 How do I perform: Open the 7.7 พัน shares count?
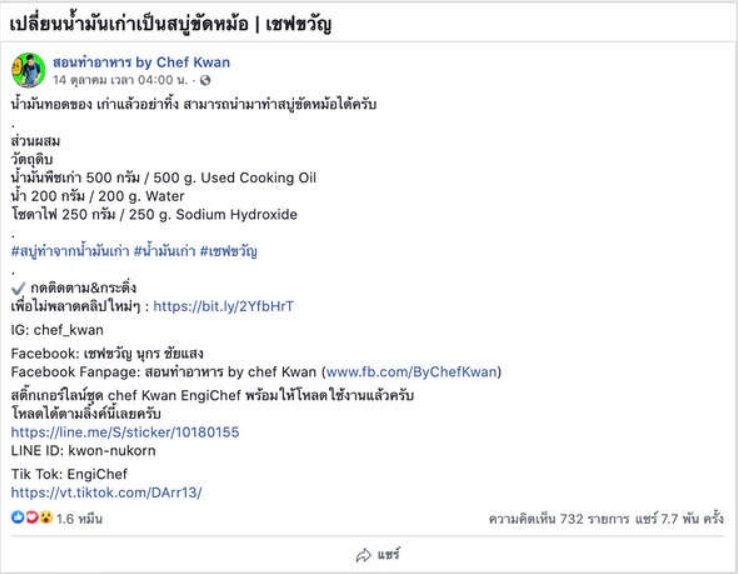click(679, 519)
